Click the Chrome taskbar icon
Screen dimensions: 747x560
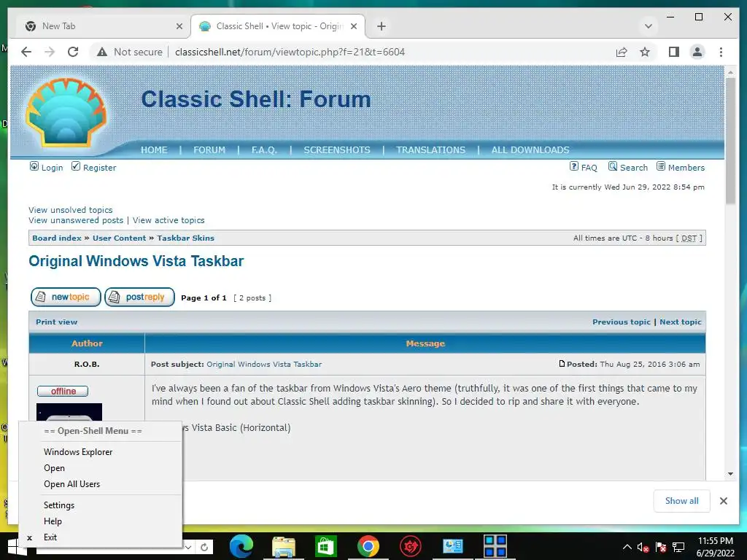point(368,546)
